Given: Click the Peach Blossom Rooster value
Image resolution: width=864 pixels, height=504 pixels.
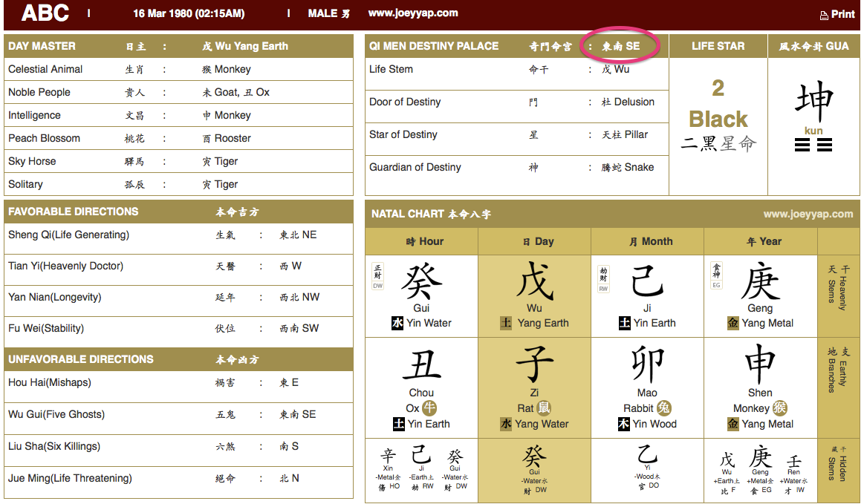Looking at the screenshot, I should [x=227, y=138].
